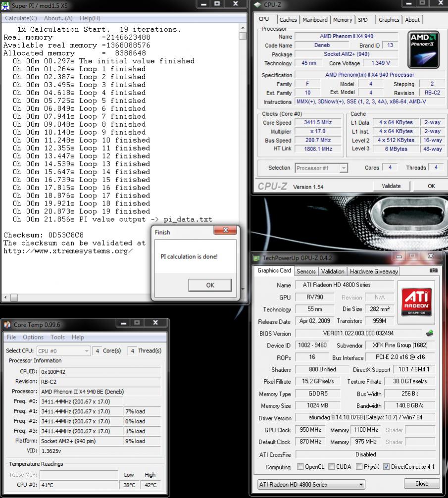The width and height of the screenshot is (448, 498).
Task: Minimize the Core Temp window
Action: tap(124, 323)
